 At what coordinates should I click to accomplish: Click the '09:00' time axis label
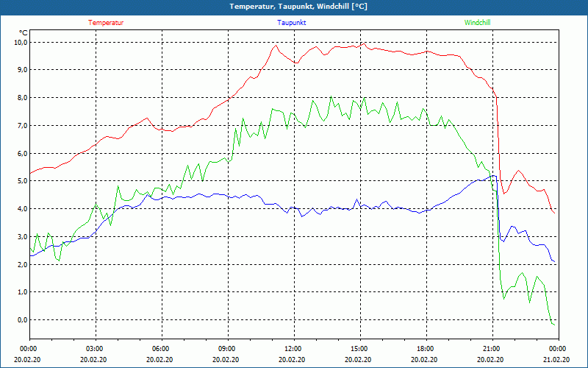[x=226, y=349]
